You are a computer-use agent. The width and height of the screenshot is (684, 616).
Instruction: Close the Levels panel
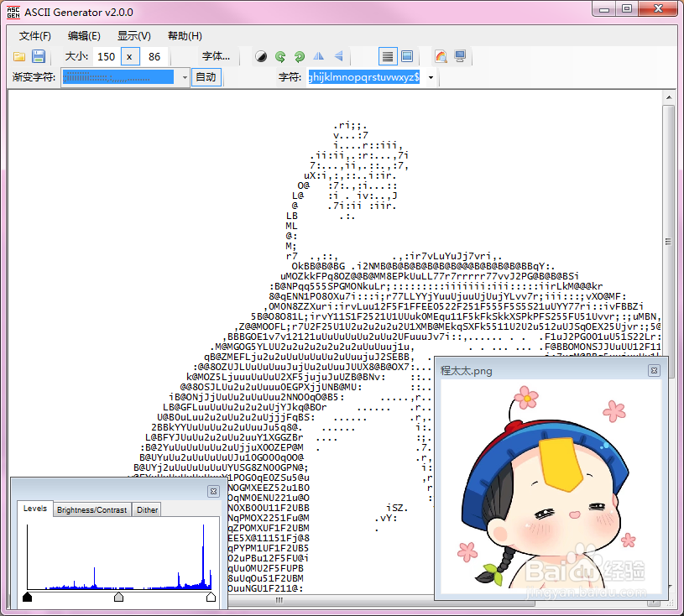point(213,491)
